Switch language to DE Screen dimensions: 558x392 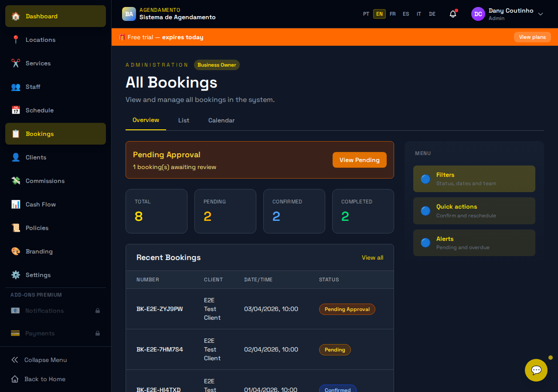click(x=432, y=14)
